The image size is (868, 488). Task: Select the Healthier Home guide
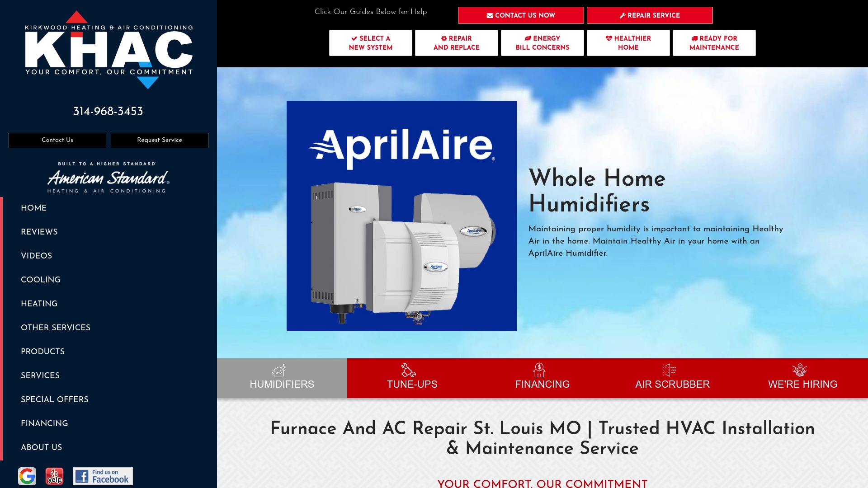[x=628, y=42]
